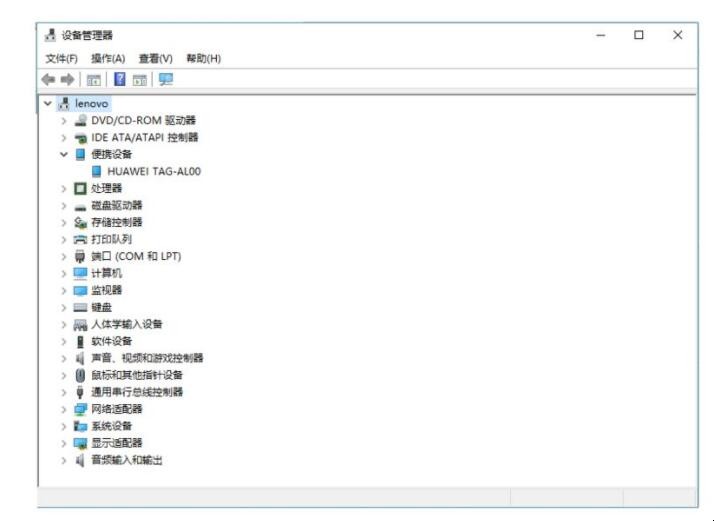Click the 计算机 computer icon
The width and height of the screenshot is (714, 521).
coord(80,273)
